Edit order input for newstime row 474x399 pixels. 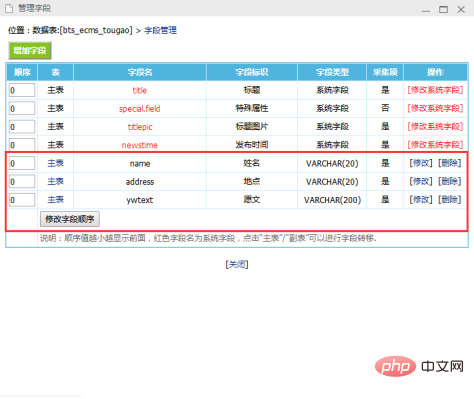pos(22,145)
